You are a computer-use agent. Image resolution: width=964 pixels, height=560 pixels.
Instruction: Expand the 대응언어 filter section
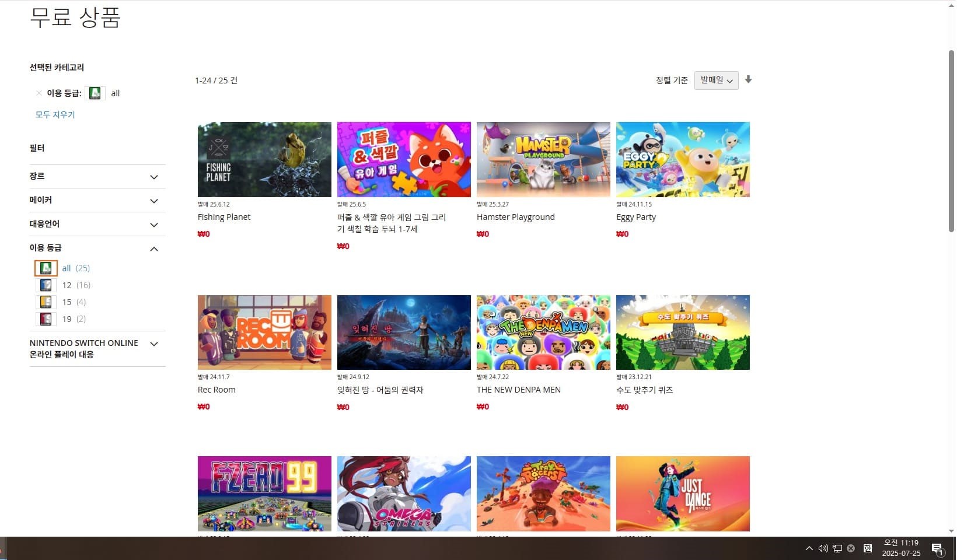97,224
